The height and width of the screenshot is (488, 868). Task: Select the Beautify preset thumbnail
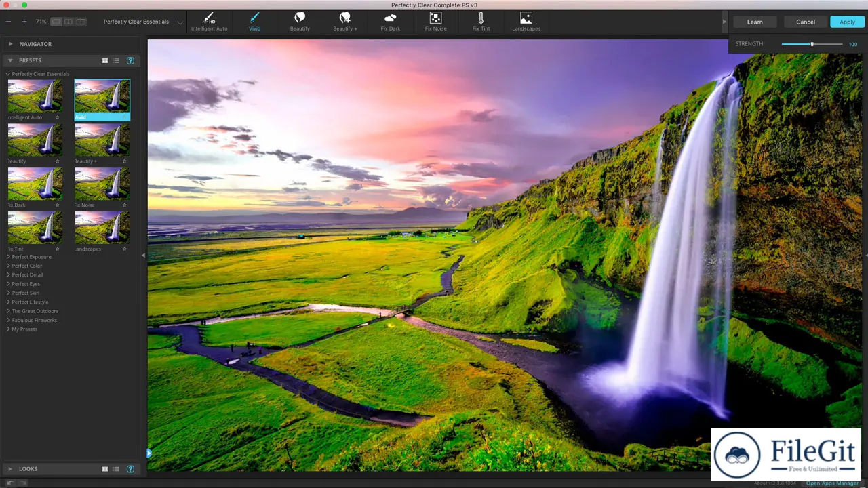tap(35, 140)
